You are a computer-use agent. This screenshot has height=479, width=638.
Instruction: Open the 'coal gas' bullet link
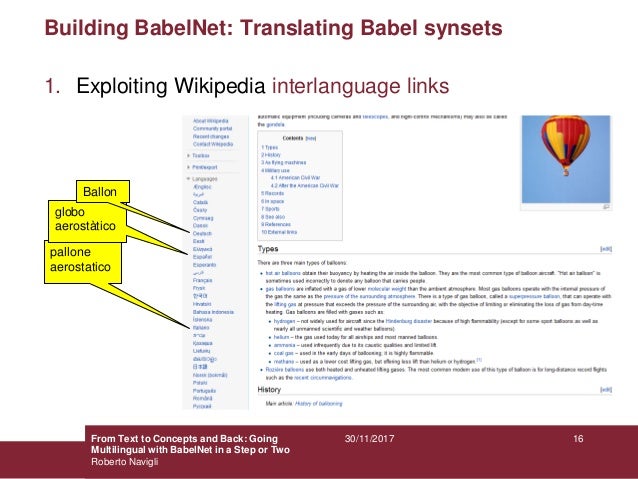coord(284,353)
